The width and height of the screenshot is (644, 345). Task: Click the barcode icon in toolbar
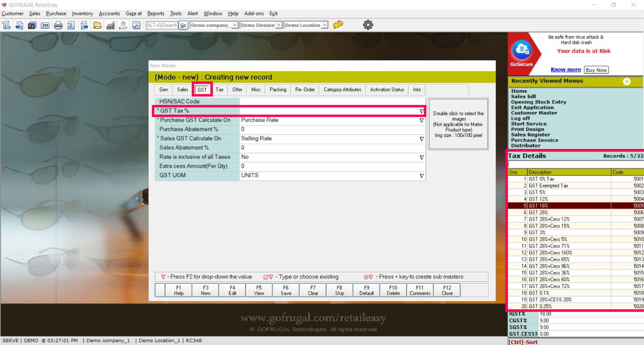tap(45, 25)
